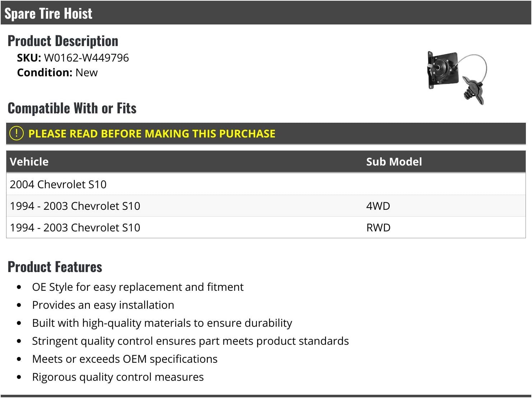Select the RWD sub model cell
This screenshot has height=398, width=532.
378,227
